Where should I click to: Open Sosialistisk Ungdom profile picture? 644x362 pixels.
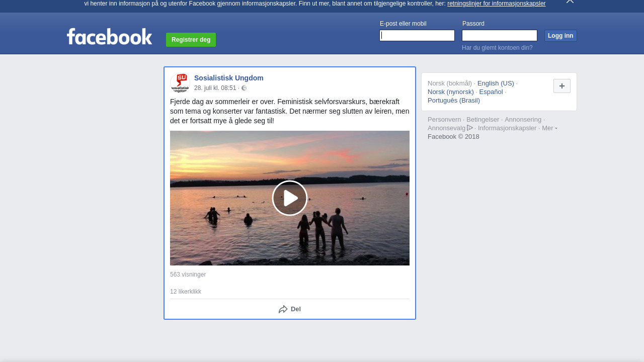(180, 83)
